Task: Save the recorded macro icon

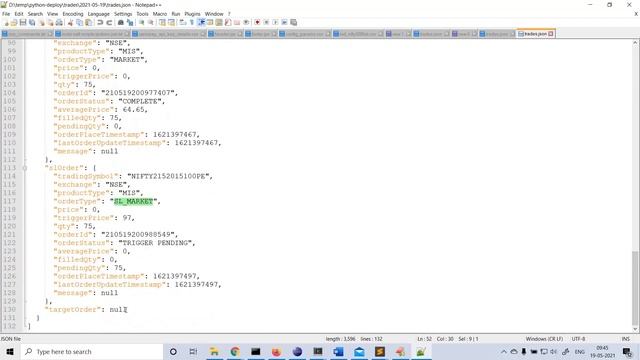Action: coord(293,22)
